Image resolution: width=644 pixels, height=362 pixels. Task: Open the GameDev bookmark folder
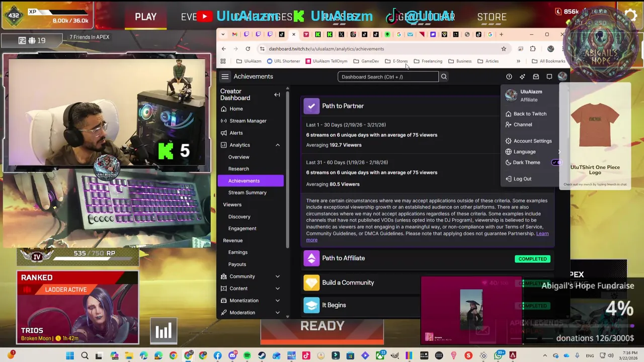[x=366, y=61]
